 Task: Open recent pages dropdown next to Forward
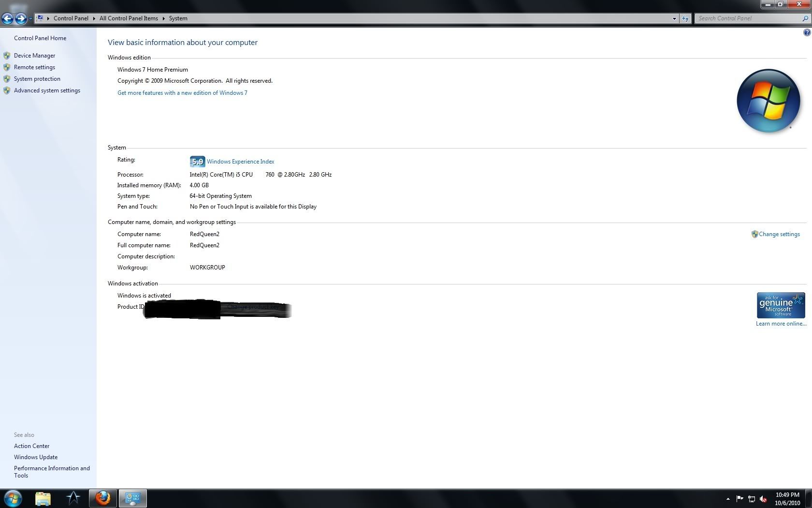30,18
